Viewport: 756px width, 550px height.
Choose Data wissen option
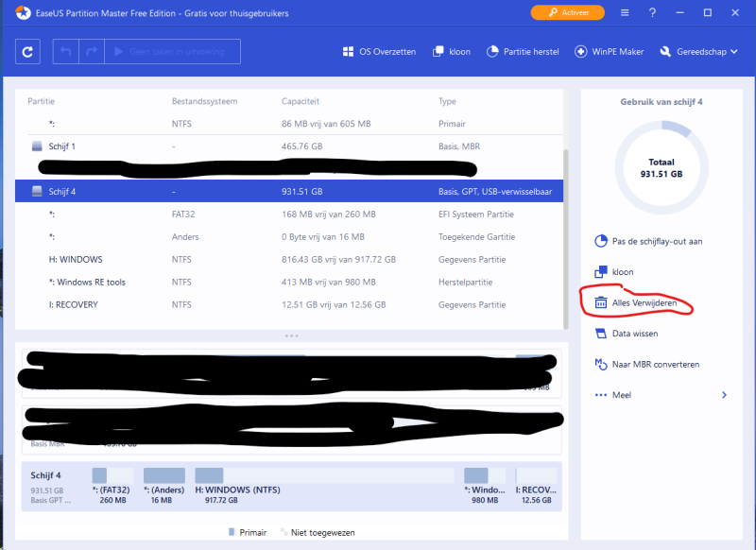(627, 334)
